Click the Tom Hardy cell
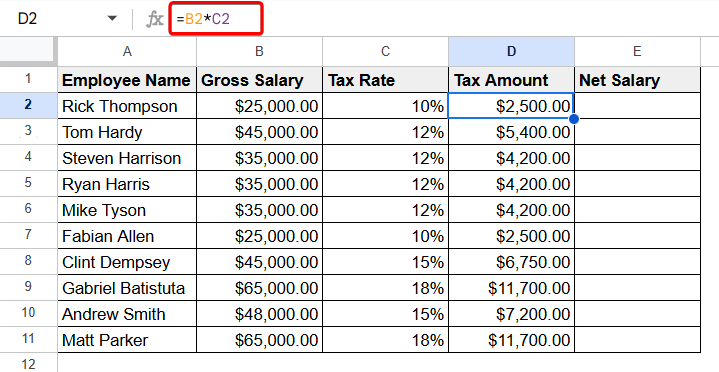The width and height of the screenshot is (719, 372). [x=127, y=132]
